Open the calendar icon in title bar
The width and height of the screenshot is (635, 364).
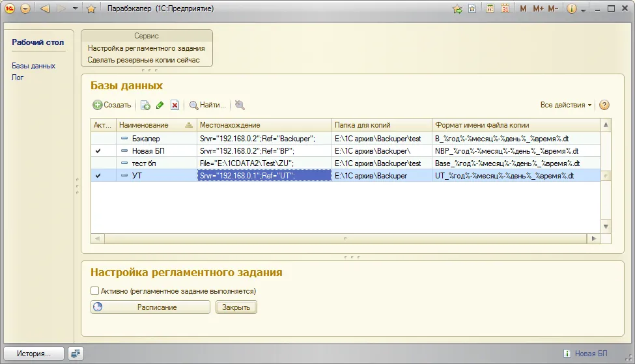505,9
